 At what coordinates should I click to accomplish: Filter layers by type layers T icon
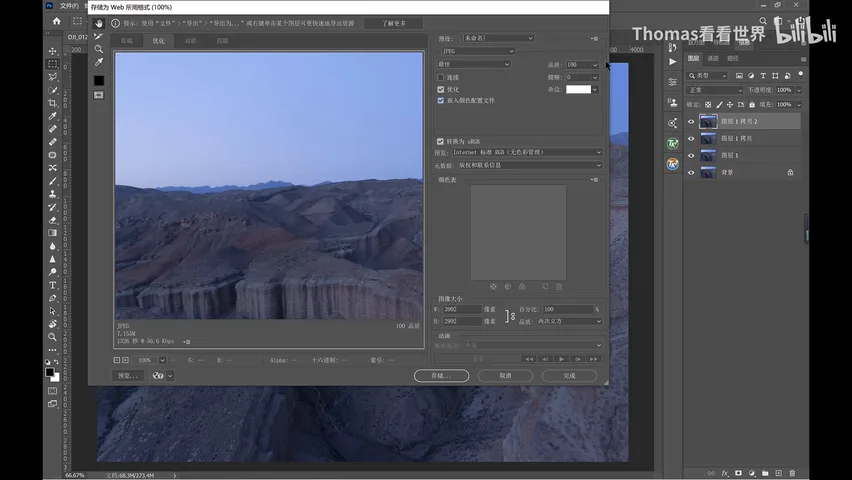(763, 76)
